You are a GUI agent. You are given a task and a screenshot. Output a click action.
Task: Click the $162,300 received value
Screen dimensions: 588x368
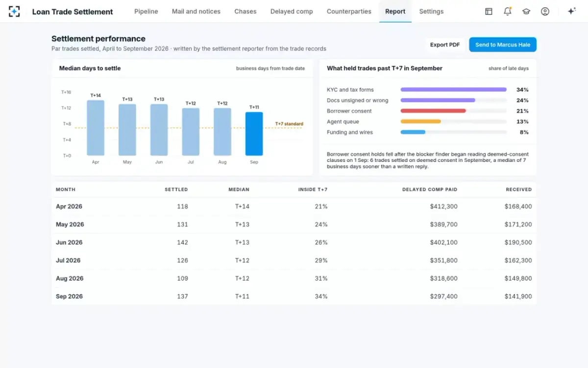tap(518, 261)
